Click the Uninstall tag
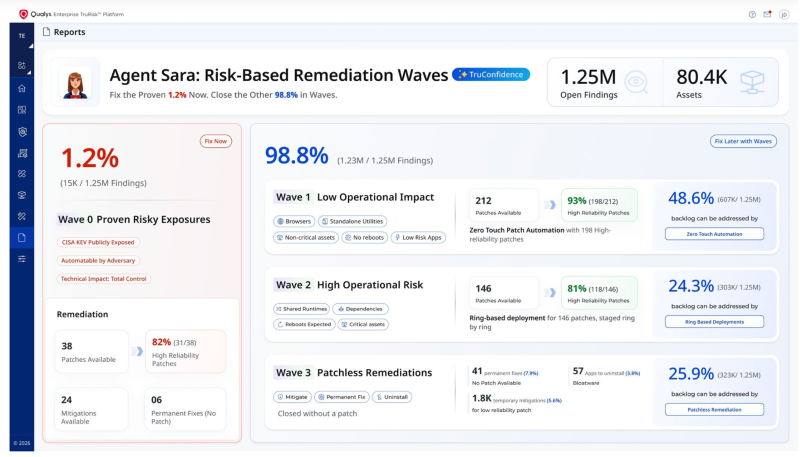 coord(392,397)
